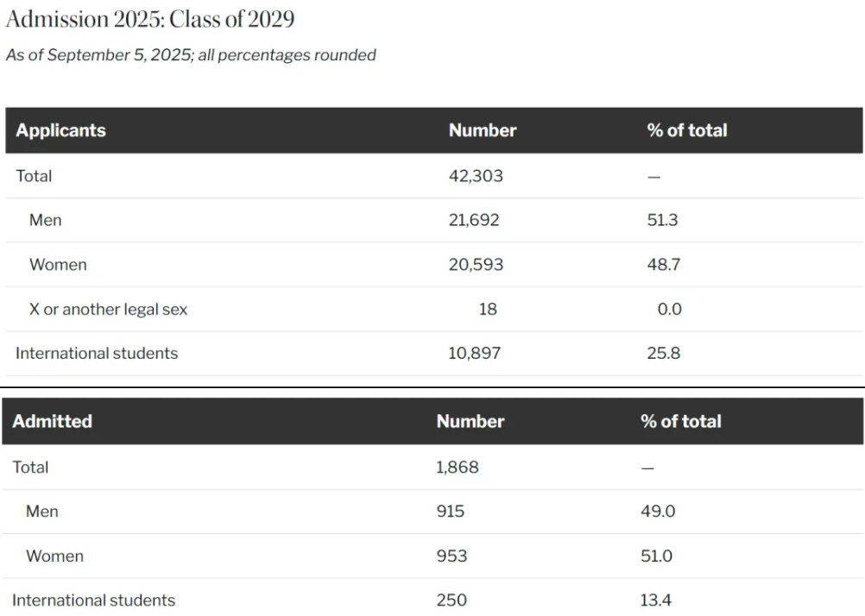
Task: Click the men applicants number 21,692
Action: pos(474,220)
